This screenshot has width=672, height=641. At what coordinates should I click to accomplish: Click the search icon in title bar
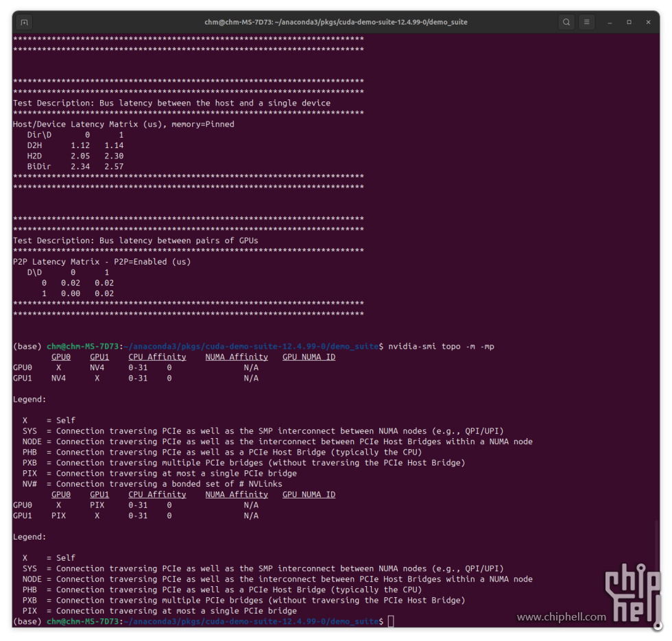point(566,22)
